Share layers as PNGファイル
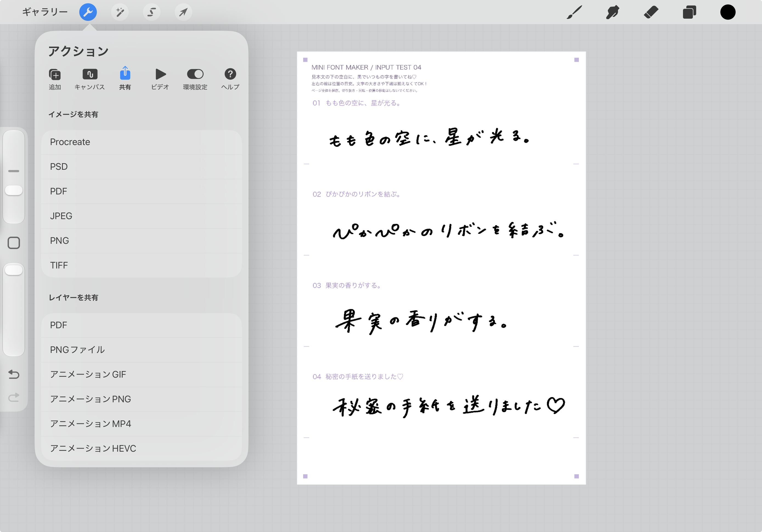762x532 pixels. (142, 350)
